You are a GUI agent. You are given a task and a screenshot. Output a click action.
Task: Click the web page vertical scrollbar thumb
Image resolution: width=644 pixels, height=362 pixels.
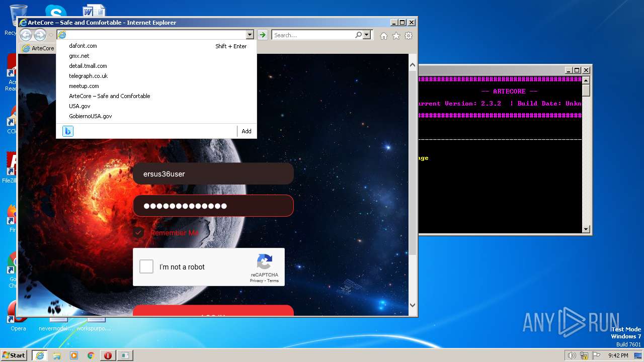point(413,163)
